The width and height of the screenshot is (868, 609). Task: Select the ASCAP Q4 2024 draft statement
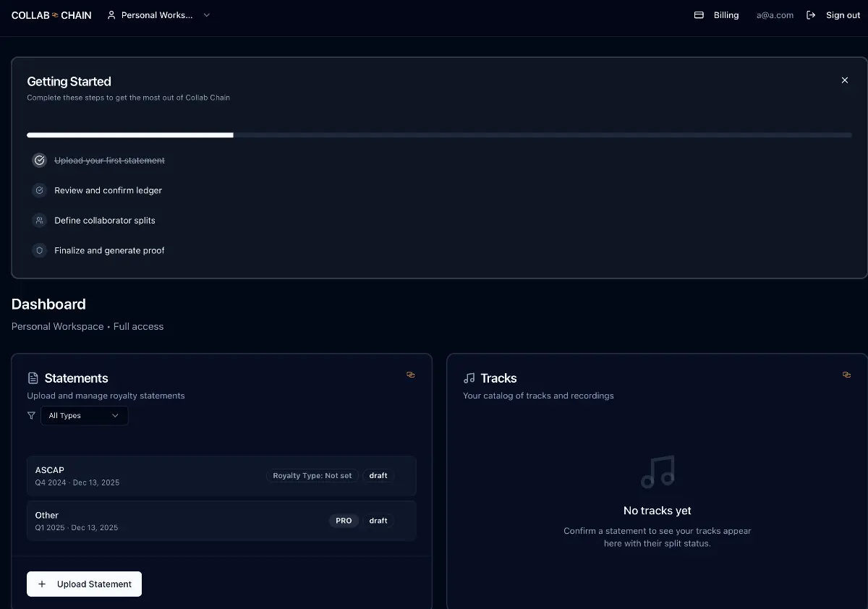pos(221,476)
